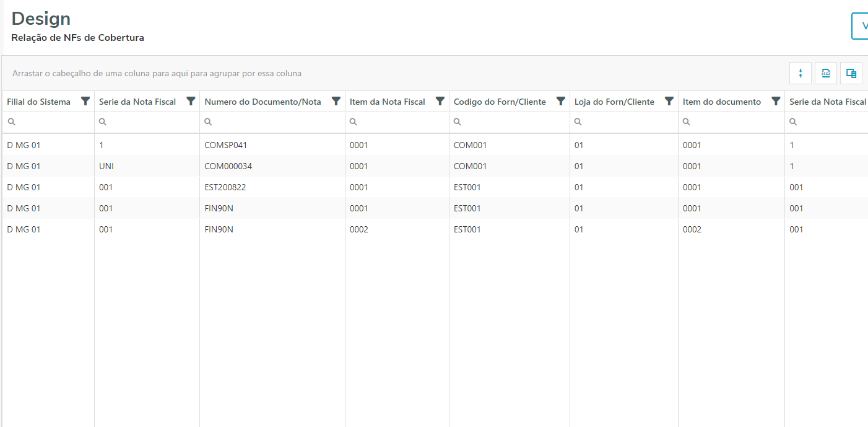Click search box under Numero do Documento/Nota
This screenshot has width=868, height=427.
[276, 122]
